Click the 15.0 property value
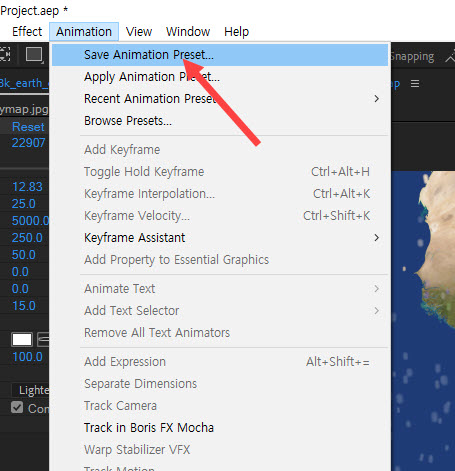 pyautogui.click(x=24, y=306)
